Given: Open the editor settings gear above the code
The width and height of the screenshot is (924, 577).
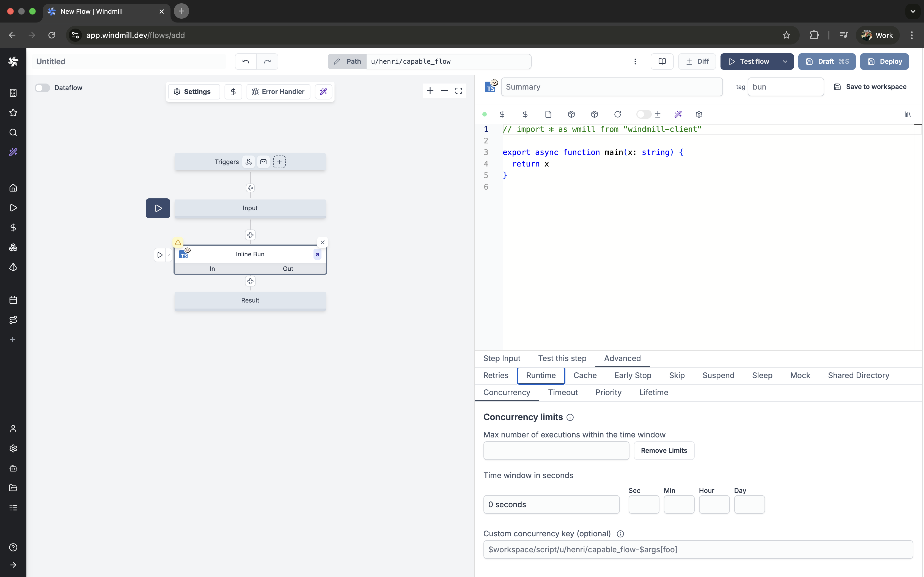Looking at the screenshot, I should pyautogui.click(x=699, y=114).
